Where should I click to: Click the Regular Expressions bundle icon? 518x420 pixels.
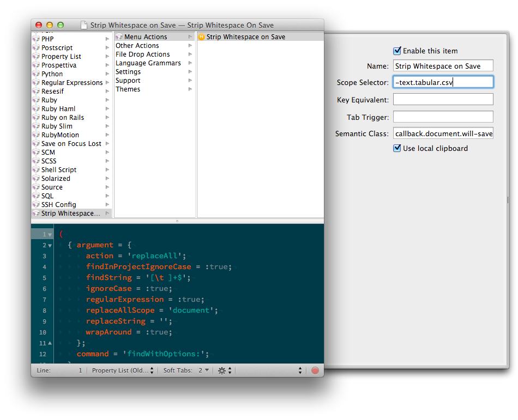[36, 82]
